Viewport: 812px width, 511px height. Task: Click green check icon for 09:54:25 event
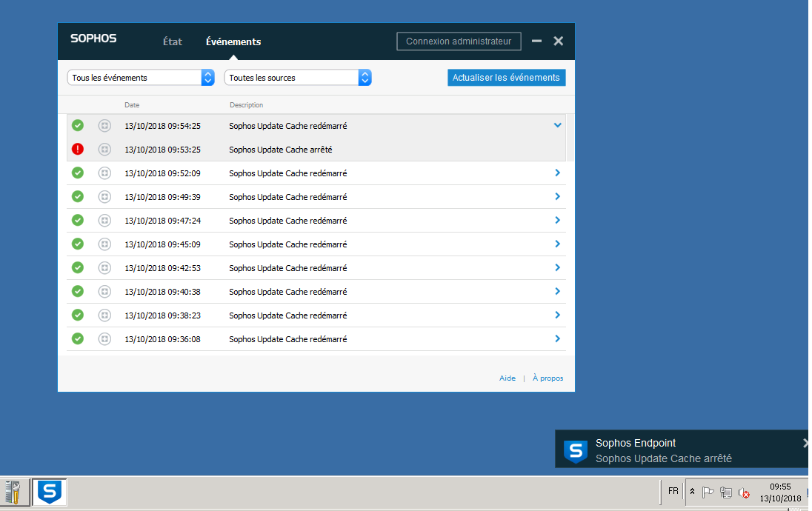pos(78,125)
